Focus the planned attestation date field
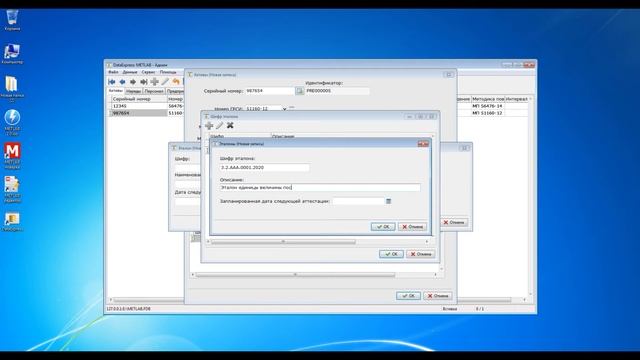The image size is (640, 360). (x=358, y=201)
